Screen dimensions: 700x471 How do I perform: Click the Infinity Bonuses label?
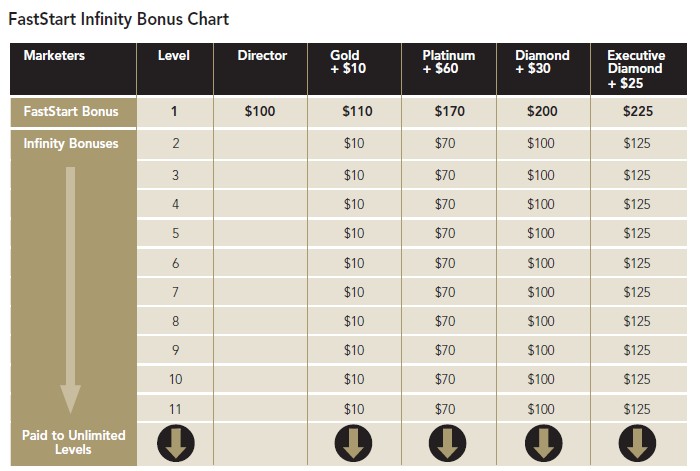coord(71,143)
